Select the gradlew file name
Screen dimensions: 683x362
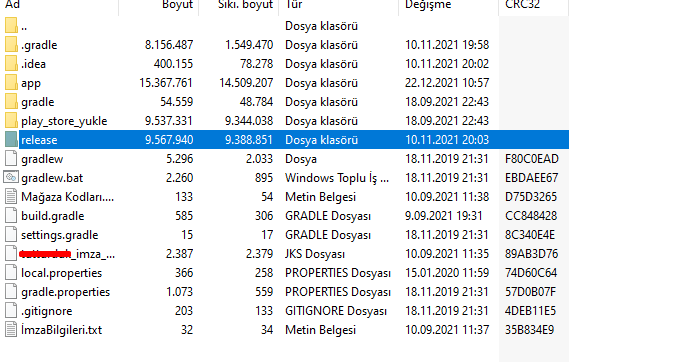[42, 159]
